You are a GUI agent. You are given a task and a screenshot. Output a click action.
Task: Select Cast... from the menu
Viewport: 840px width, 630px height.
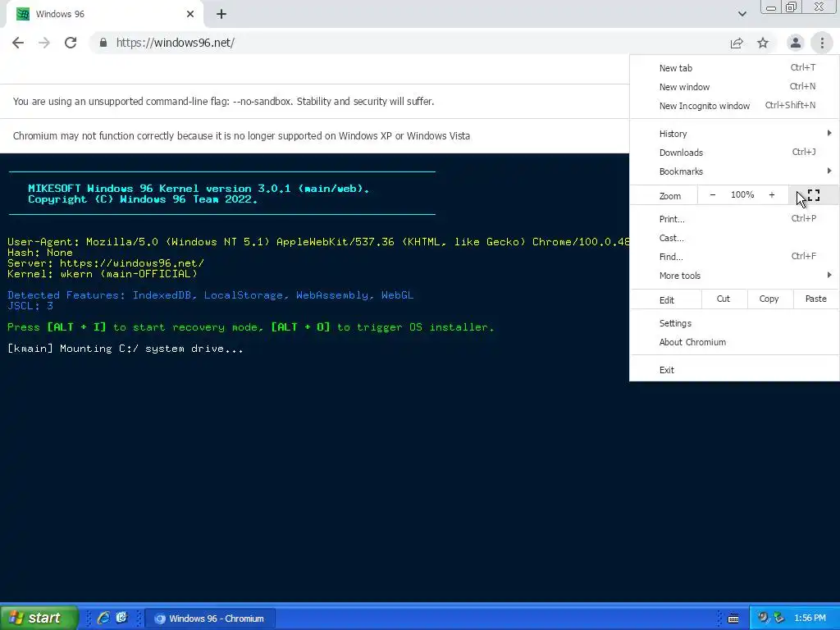click(734, 238)
